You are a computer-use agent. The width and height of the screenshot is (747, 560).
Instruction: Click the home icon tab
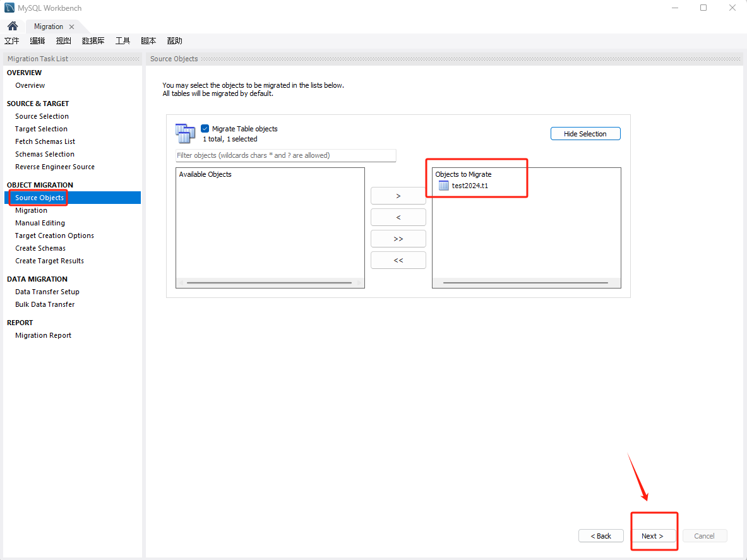13,27
